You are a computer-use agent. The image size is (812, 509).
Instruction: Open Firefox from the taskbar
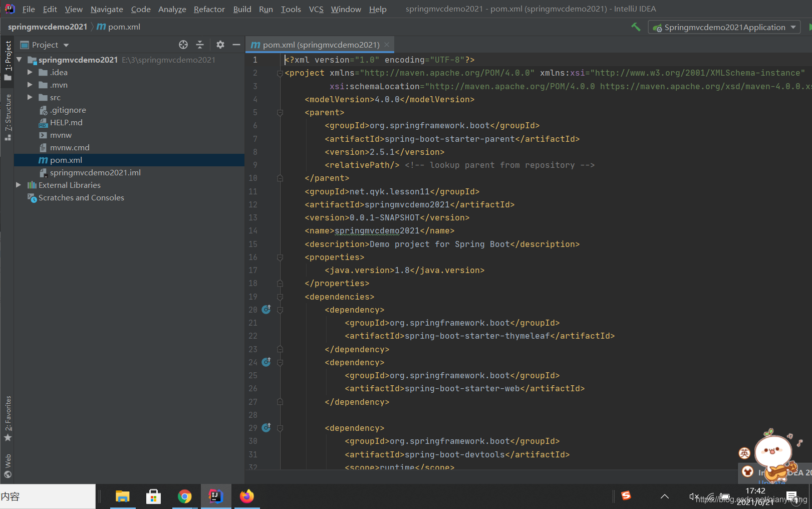(246, 496)
